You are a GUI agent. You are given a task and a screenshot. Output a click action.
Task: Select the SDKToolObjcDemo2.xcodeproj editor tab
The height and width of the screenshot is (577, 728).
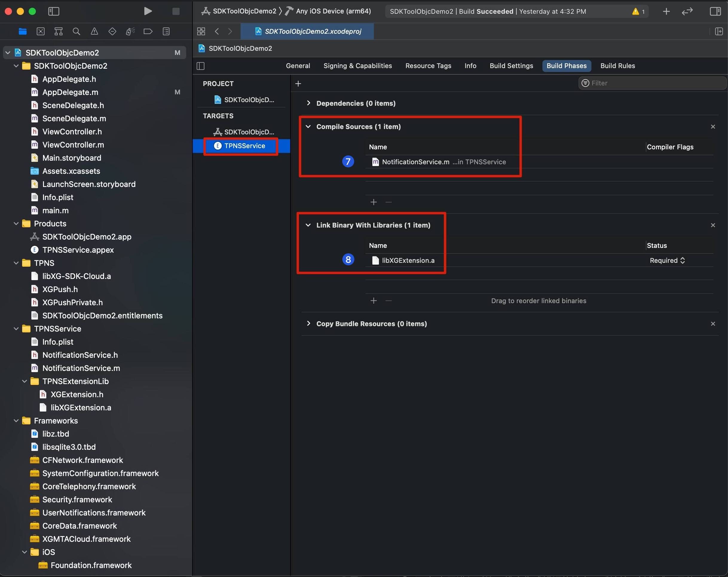[x=307, y=31]
